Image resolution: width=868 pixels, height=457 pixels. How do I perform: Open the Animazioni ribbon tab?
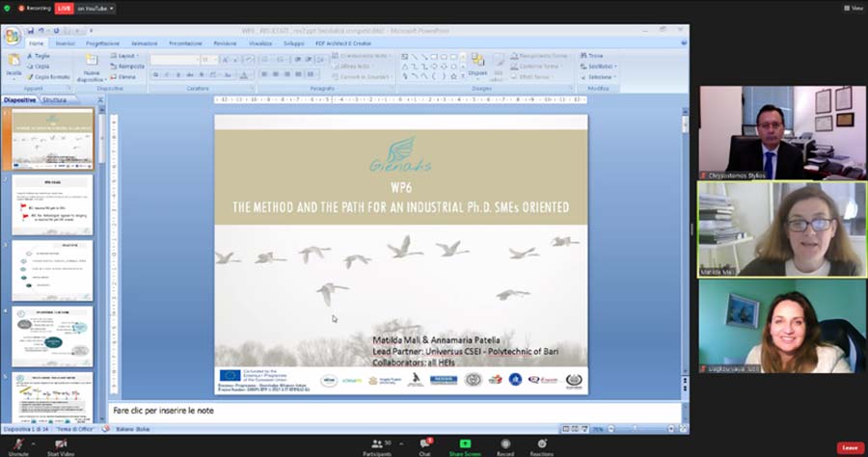144,43
